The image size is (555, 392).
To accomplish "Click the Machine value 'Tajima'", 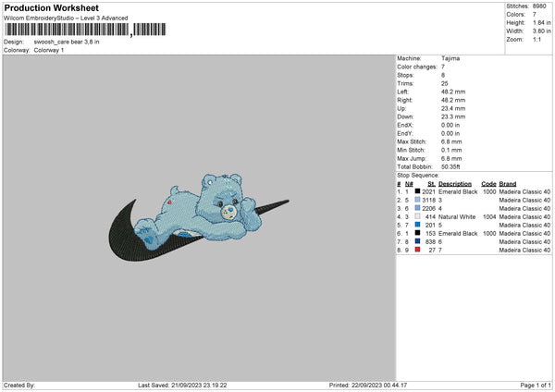I will (x=450, y=58).
